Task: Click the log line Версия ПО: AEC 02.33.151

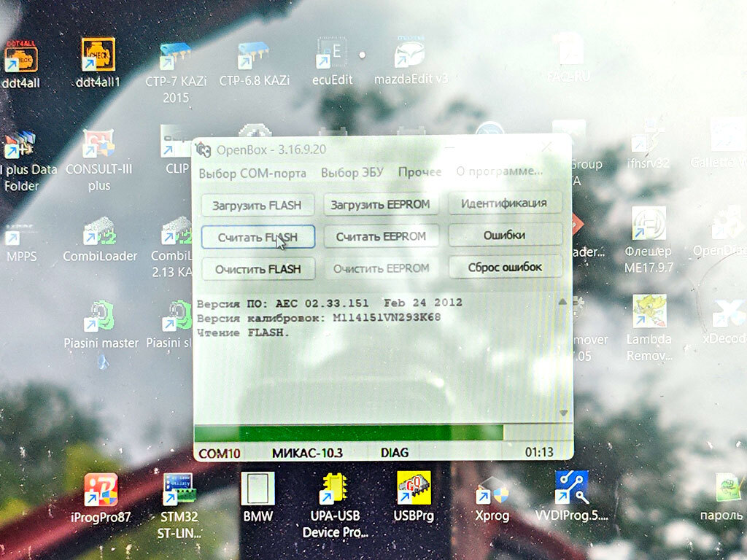Action: (330, 303)
